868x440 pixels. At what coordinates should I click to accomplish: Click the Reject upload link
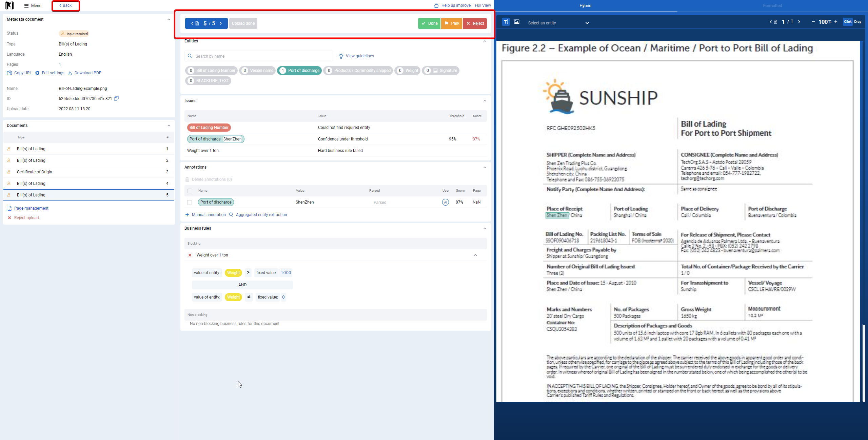click(x=23, y=218)
